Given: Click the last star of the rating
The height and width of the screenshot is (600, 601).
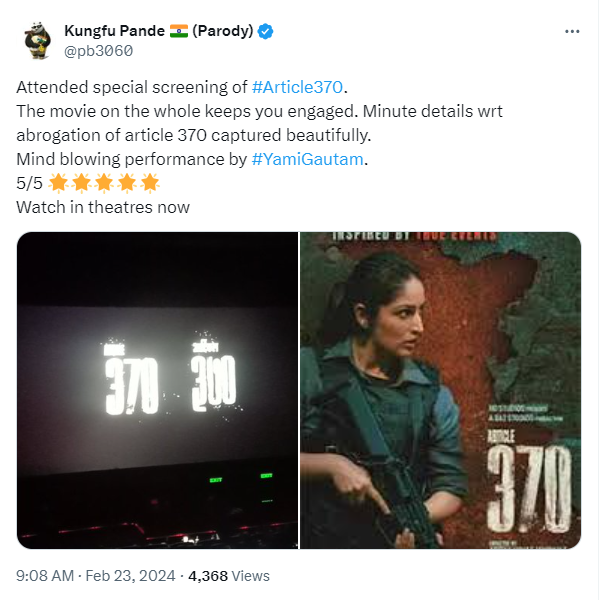Looking at the screenshot, I should coord(150,182).
